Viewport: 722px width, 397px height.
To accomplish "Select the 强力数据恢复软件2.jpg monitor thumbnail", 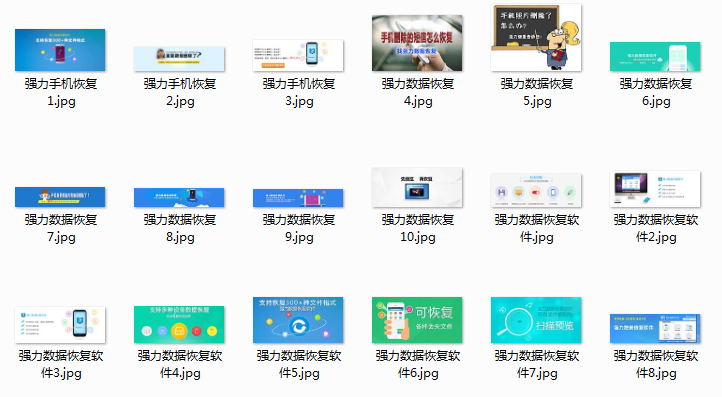I will 655,189.
